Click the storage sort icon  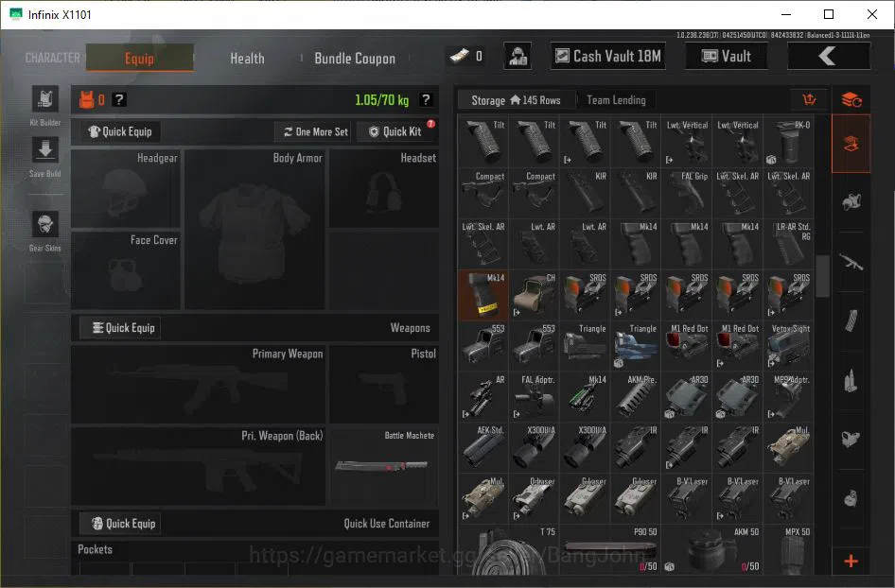click(x=809, y=100)
